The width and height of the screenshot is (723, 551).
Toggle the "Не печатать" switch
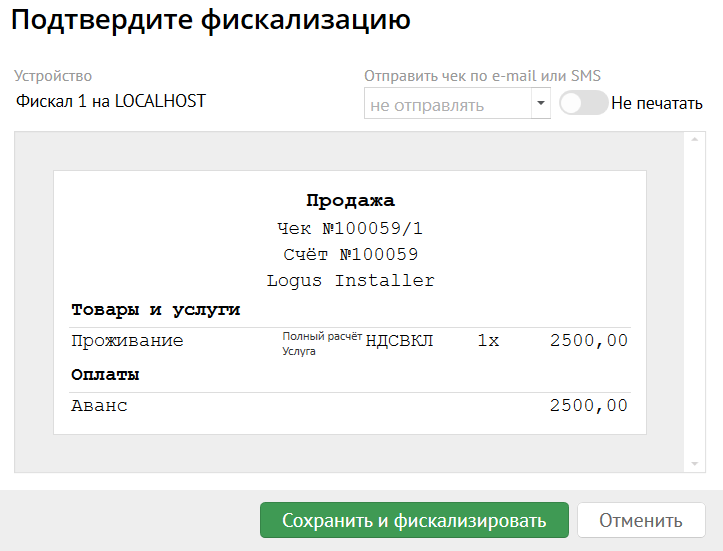(x=583, y=103)
